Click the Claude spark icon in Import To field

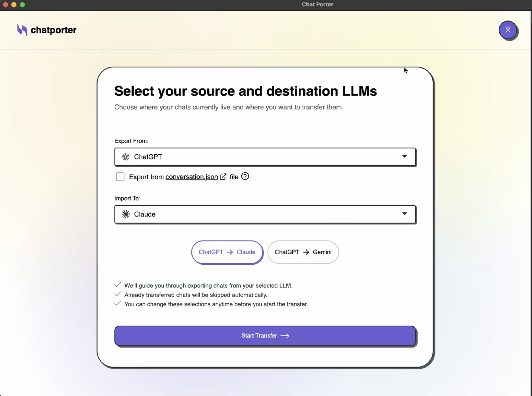(126, 214)
